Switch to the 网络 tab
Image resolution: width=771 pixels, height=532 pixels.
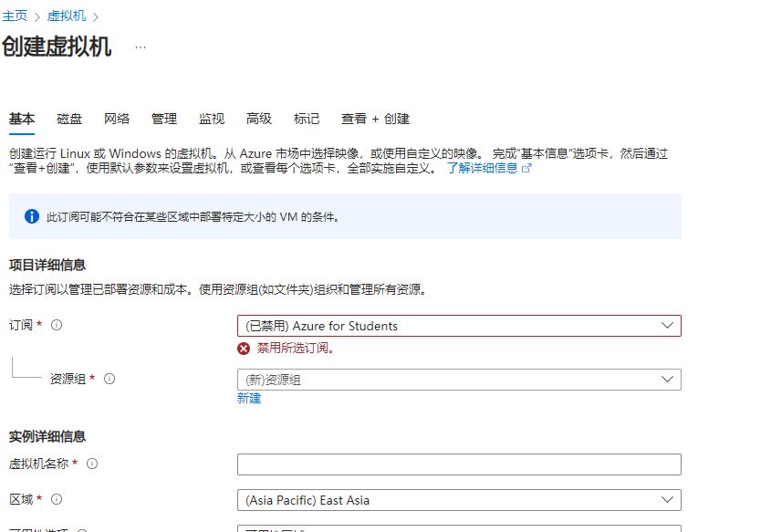click(117, 119)
